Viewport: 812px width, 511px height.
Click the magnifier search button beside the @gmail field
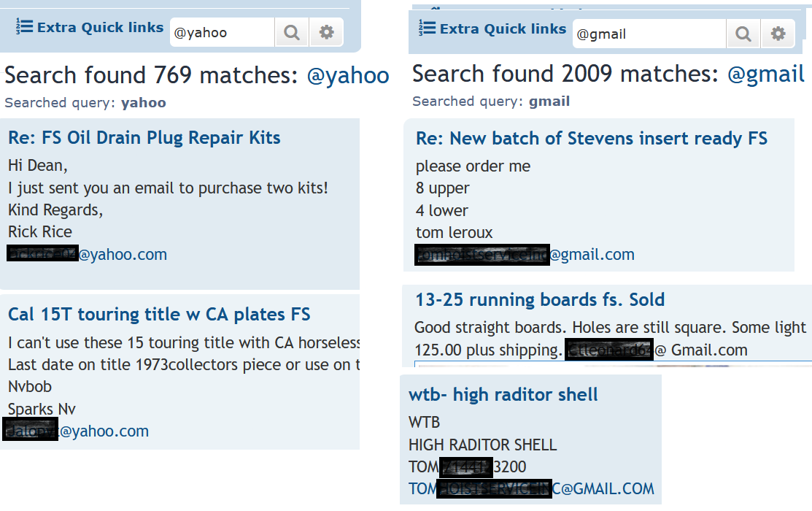[743, 34]
